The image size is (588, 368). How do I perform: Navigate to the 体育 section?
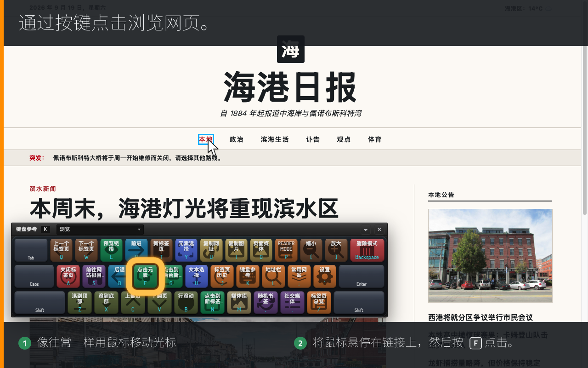[x=375, y=139]
